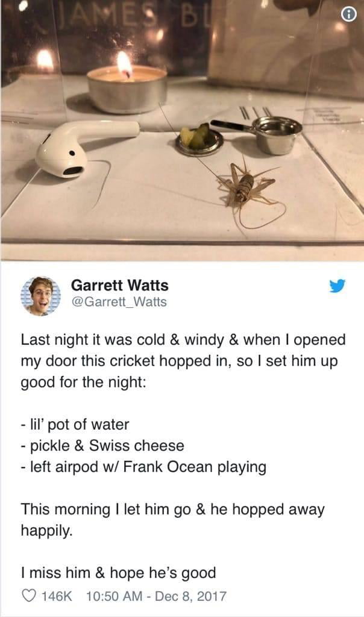
Task: Click the 'Frank Ocean playing' line
Action: pos(143,467)
